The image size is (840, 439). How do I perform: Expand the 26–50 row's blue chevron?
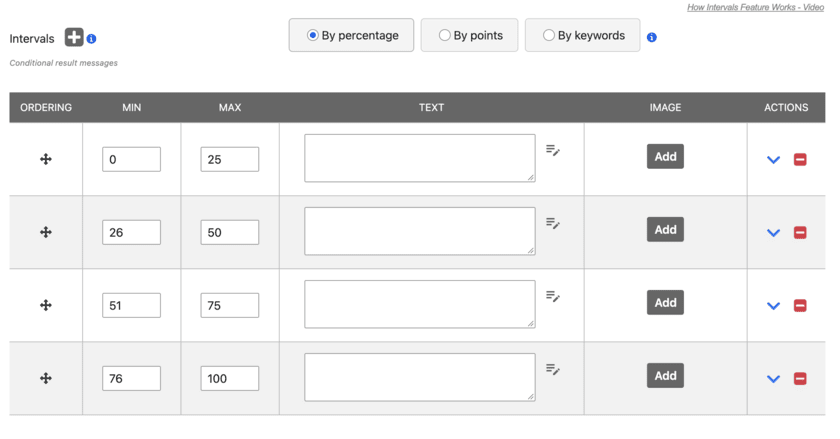[x=773, y=233]
